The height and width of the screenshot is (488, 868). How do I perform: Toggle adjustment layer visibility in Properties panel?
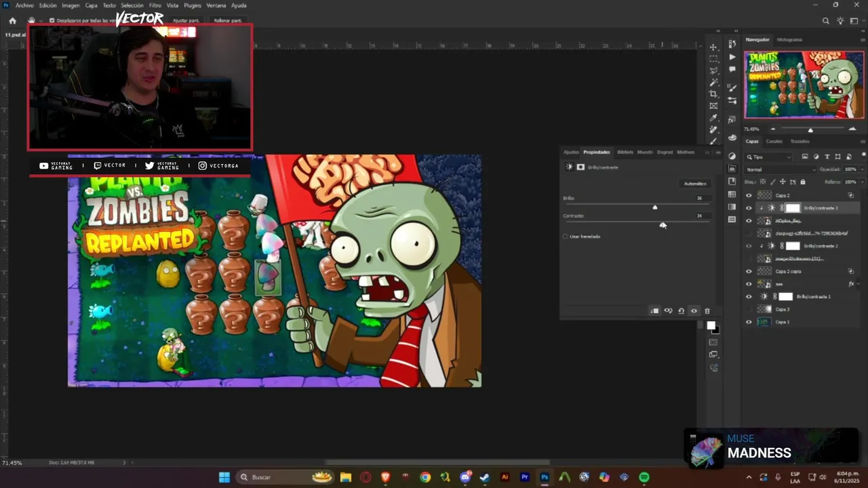coord(694,311)
